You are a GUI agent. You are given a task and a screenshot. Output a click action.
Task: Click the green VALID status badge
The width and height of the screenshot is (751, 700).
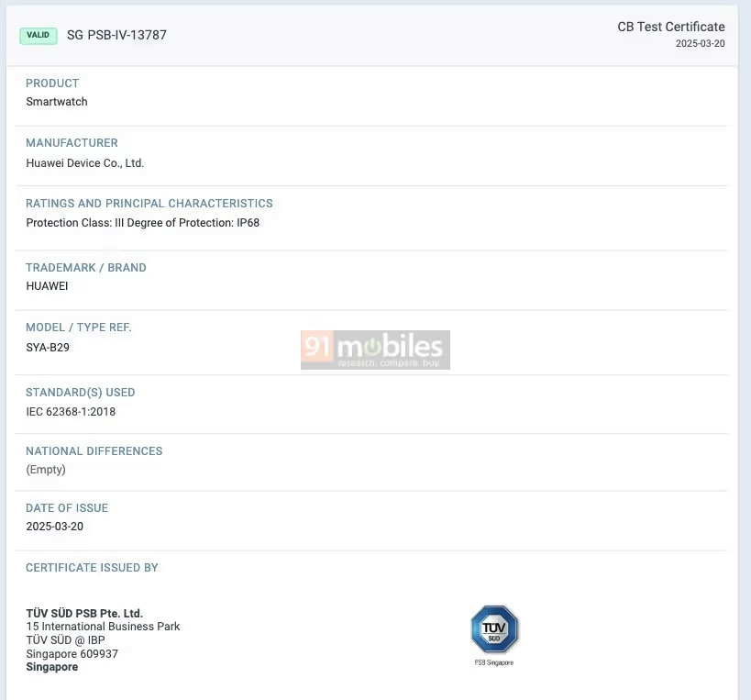pos(39,36)
